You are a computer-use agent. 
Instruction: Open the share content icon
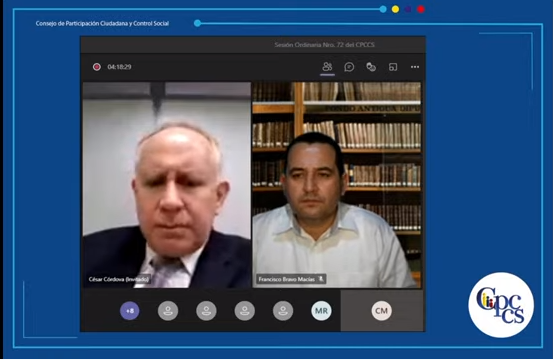click(x=393, y=67)
